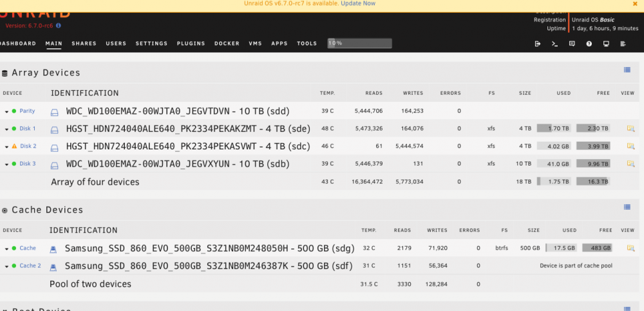Expand the Cache device dropdown arrow
This screenshot has width=644, height=311.
point(7,249)
